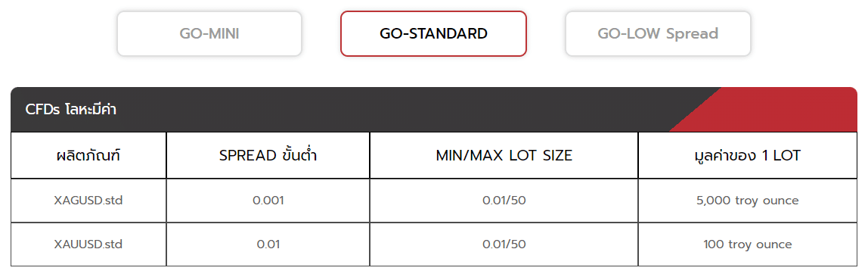This screenshot has width=868, height=274.
Task: Click the 0.001 spread value for XAGUSD
Action: tap(268, 201)
